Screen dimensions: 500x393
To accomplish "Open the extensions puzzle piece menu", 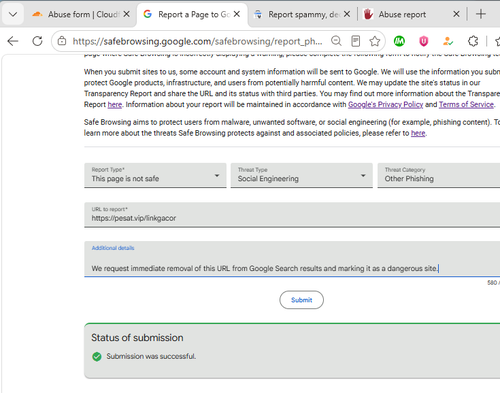I will coord(473,41).
